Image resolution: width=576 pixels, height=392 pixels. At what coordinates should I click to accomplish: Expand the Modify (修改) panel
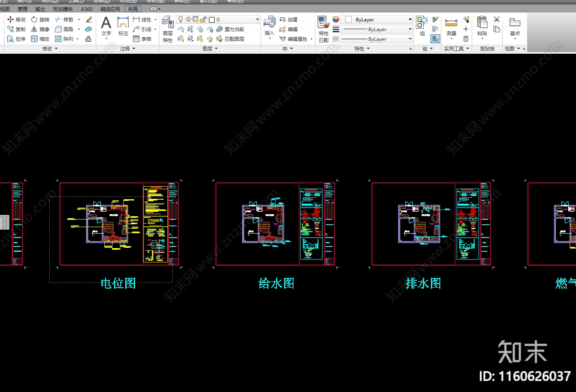pyautogui.click(x=50, y=48)
